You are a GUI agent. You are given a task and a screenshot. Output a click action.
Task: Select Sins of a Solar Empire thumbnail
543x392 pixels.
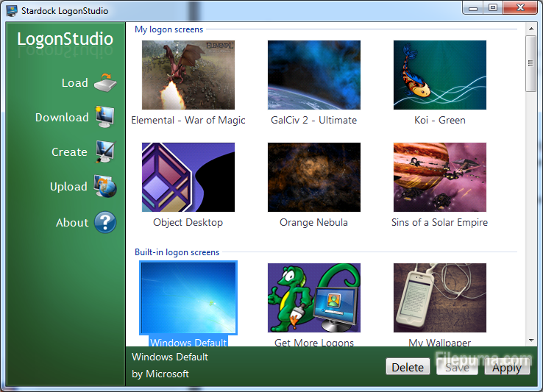(439, 177)
